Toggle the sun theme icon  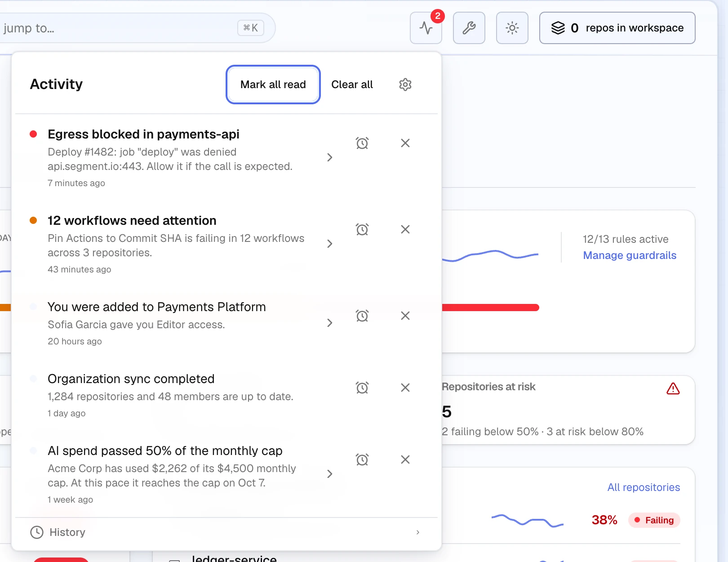512,28
